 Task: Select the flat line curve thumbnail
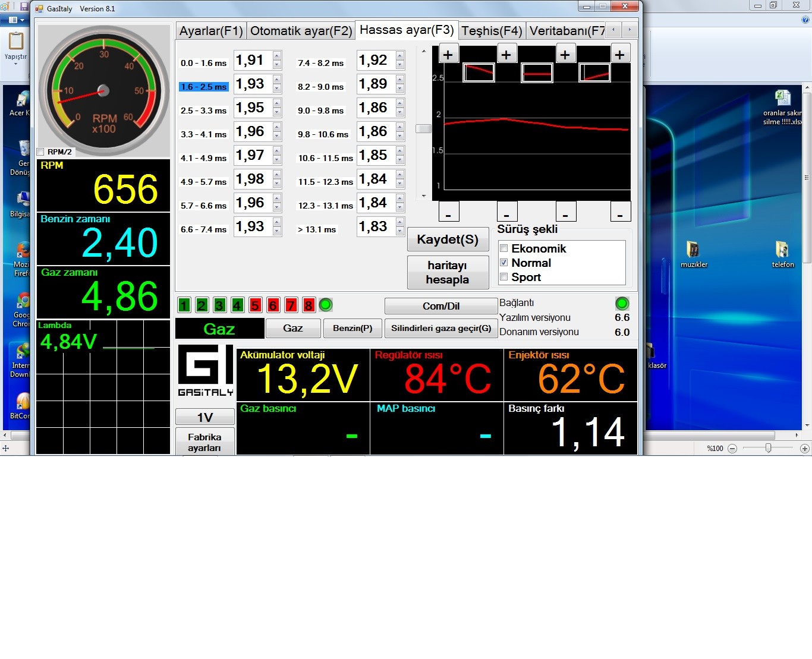pos(537,73)
